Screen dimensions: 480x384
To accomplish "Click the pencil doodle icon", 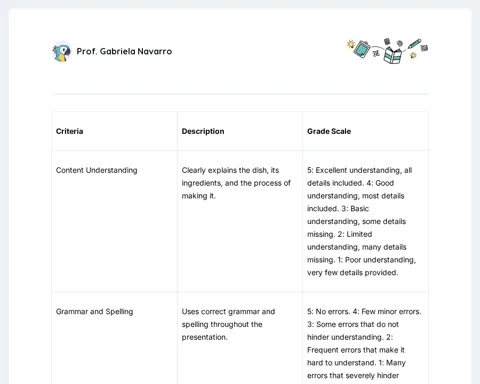I will click(x=414, y=43).
